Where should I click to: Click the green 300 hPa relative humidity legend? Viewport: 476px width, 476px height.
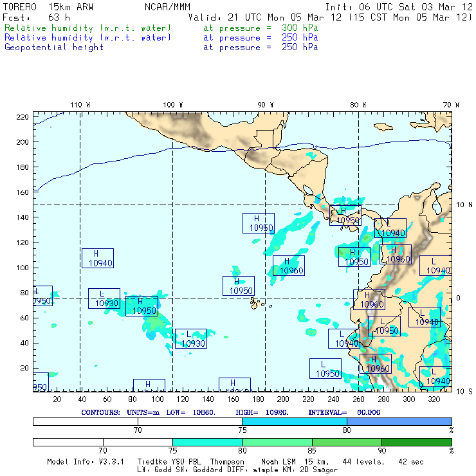88,28
